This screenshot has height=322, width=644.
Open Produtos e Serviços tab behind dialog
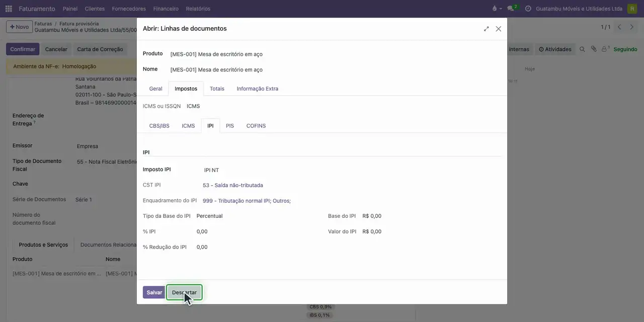tap(43, 245)
